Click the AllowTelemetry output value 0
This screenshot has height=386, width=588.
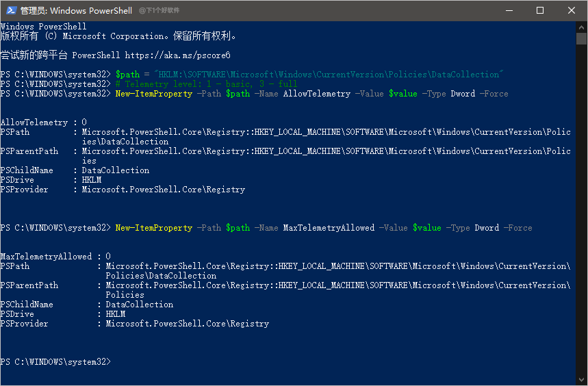84,123
